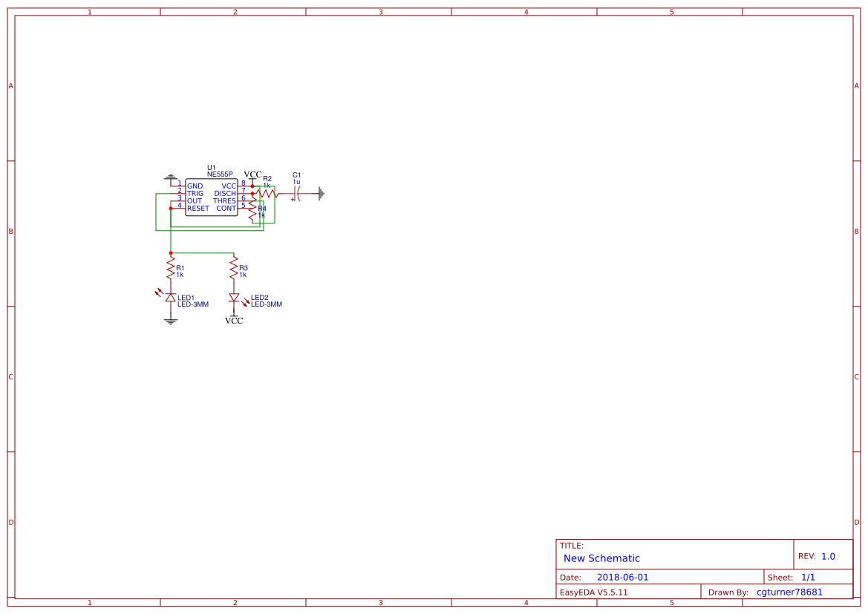Select resistor R3 above LED2
Viewport: 868px width, 614px height.
(234, 268)
